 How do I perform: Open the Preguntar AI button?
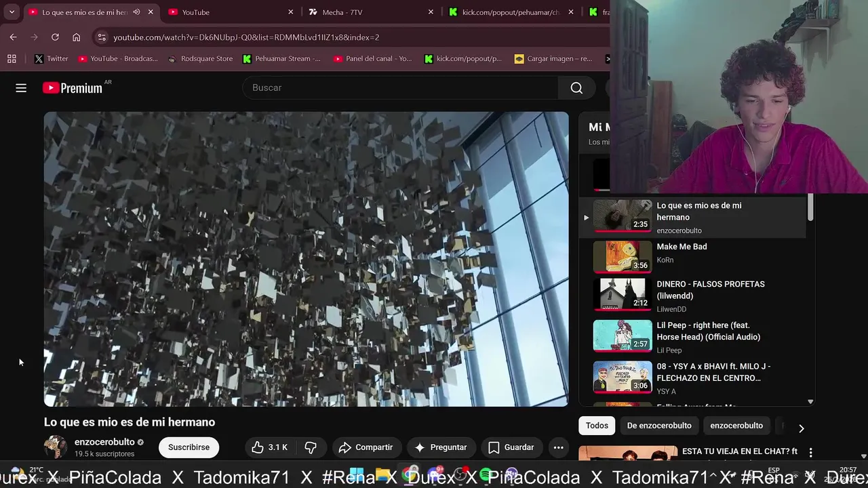tap(441, 447)
